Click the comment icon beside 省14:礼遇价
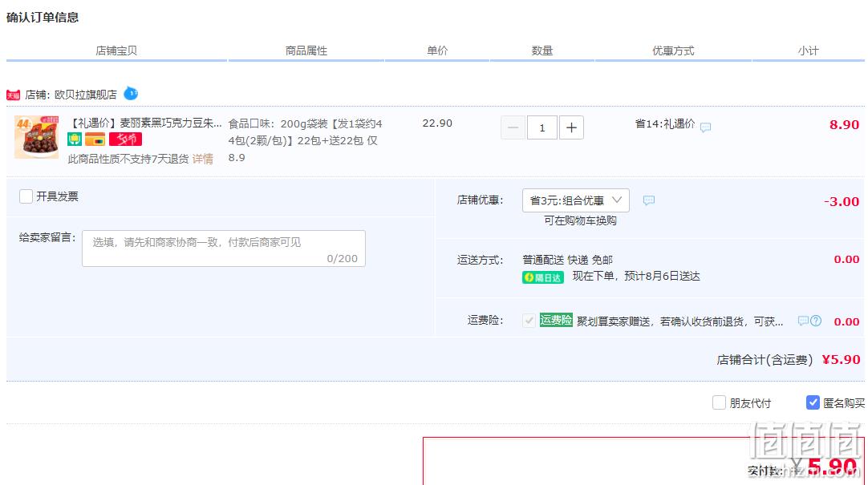Image resolution: width=868 pixels, height=485 pixels. 705,127
